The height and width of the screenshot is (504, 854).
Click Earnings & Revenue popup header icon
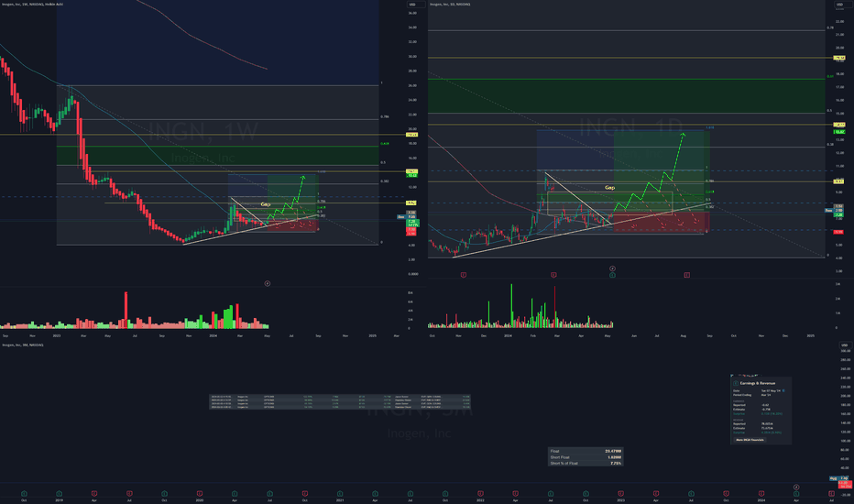click(x=735, y=383)
